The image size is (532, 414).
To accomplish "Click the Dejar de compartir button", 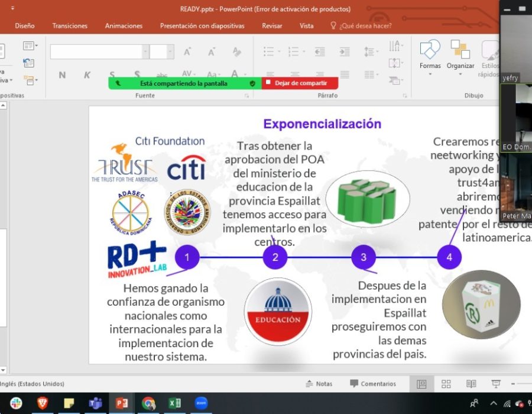I will tap(299, 83).
